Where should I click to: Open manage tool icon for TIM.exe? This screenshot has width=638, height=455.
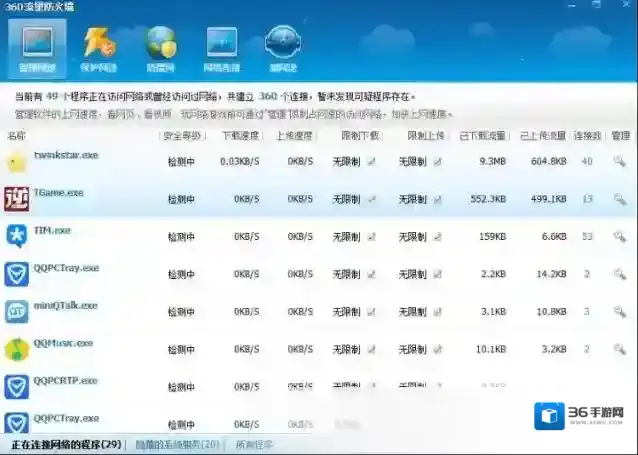point(620,236)
